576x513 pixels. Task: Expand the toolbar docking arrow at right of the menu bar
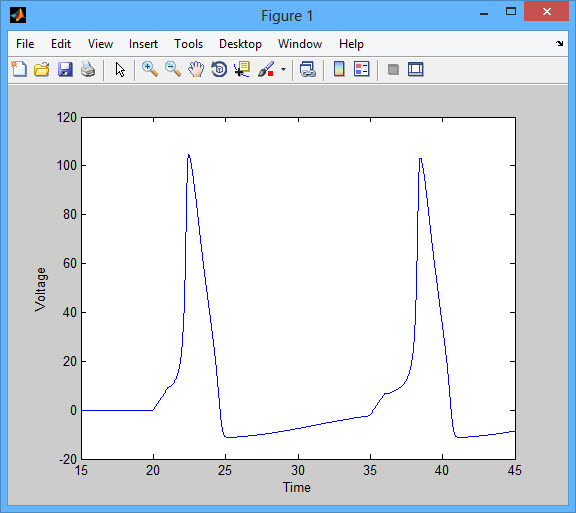[559, 44]
